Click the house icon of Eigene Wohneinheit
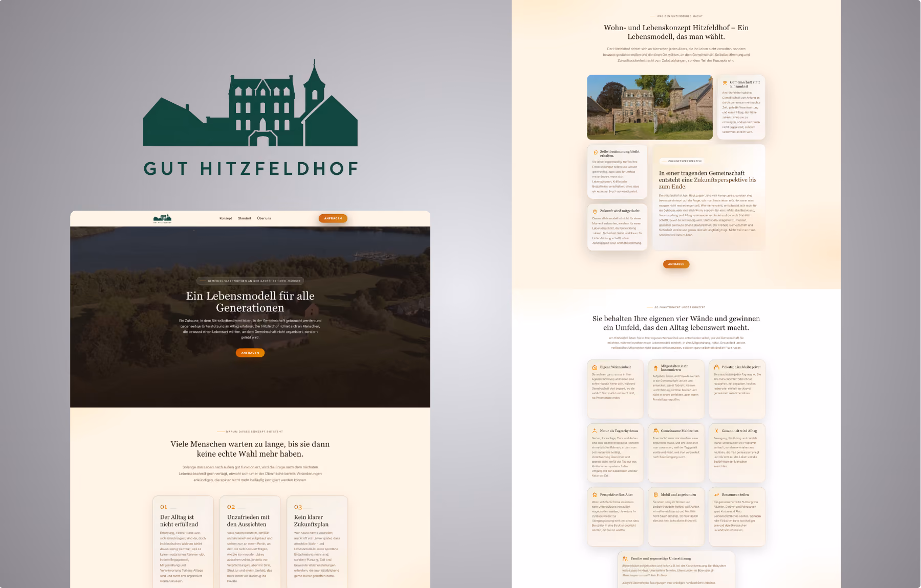 coord(595,367)
